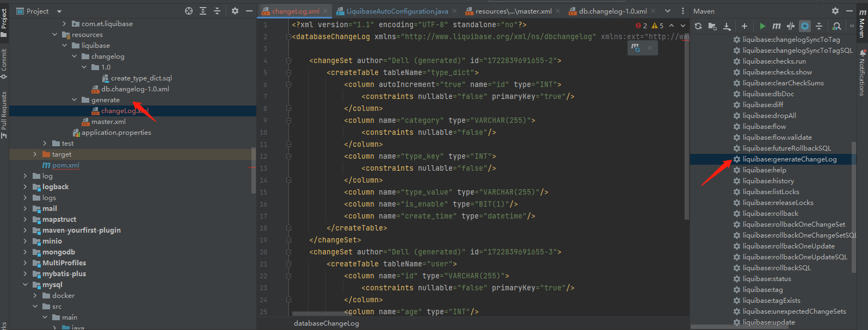868x330 pixels.
Task: Click floating Maven reload changes icon in editor
Action: [636, 48]
